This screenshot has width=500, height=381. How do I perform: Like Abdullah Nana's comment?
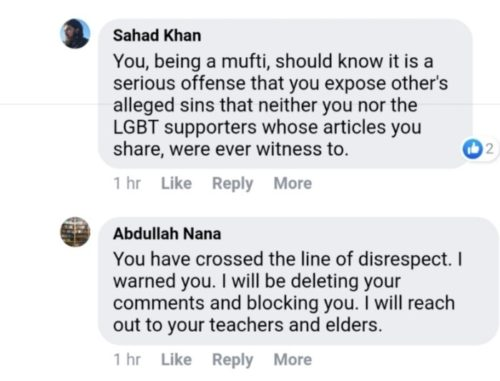tap(176, 360)
